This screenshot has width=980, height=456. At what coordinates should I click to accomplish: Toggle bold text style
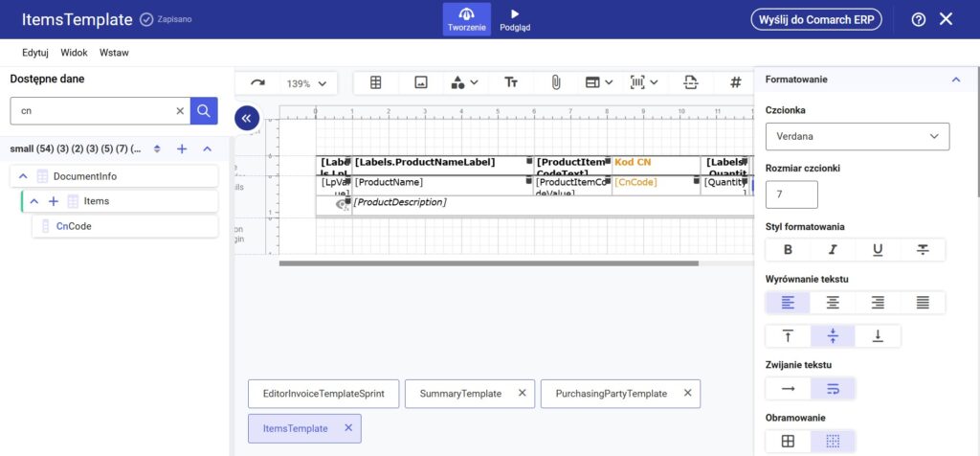tap(788, 250)
